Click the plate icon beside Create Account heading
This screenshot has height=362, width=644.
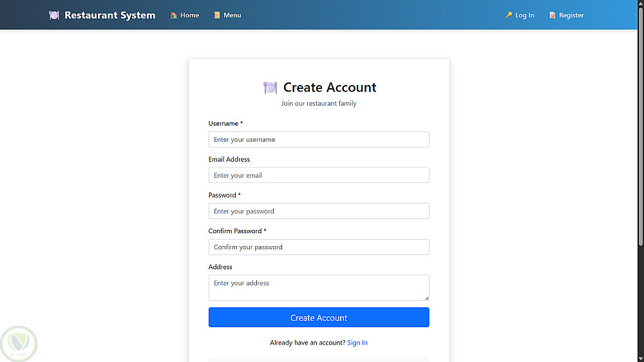pyautogui.click(x=270, y=88)
